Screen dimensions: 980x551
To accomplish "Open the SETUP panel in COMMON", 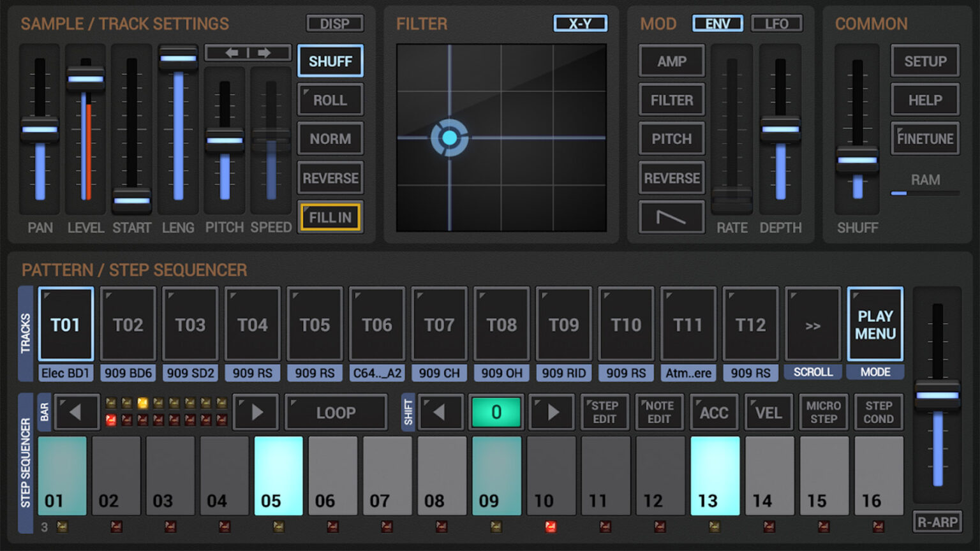I will [x=924, y=61].
